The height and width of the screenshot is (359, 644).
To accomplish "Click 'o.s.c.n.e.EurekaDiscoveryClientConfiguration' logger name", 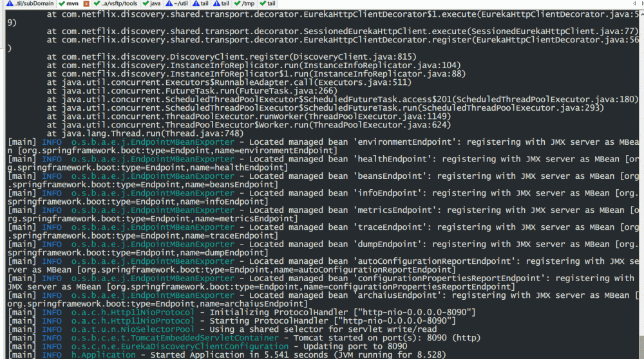I will [x=180, y=346].
